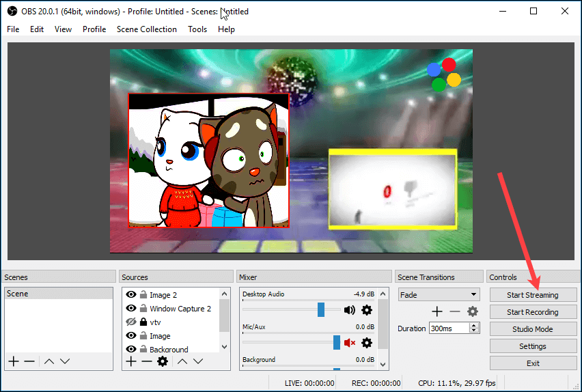The image size is (582, 392).
Task: Toggle lock on Background source
Action: pyautogui.click(x=143, y=349)
